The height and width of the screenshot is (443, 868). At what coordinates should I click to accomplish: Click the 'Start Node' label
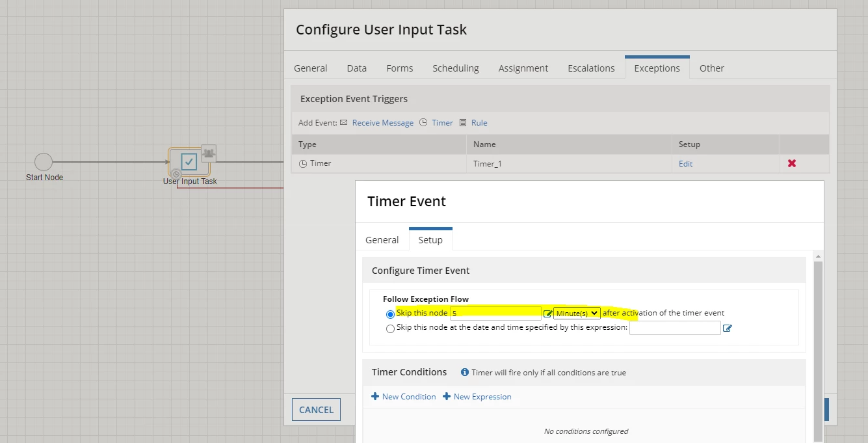(x=44, y=178)
